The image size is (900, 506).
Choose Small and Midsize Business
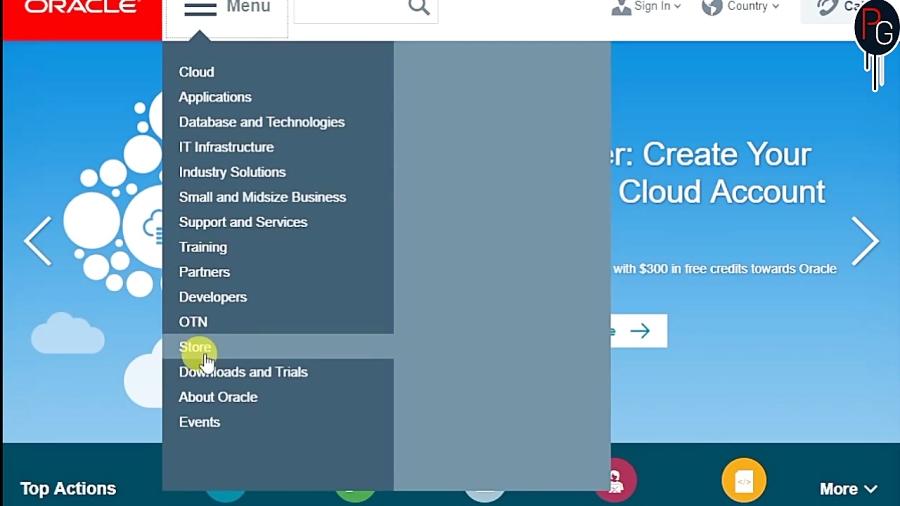click(x=262, y=197)
